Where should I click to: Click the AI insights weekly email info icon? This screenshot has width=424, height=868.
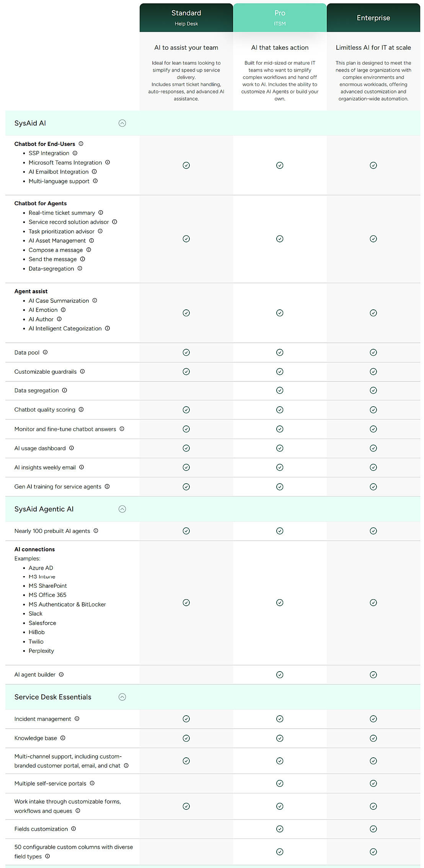(82, 467)
